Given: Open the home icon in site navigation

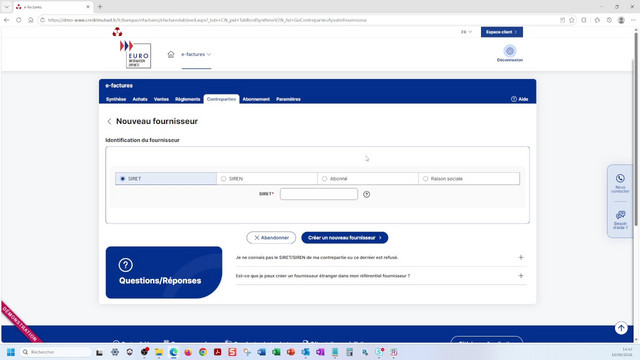Looking at the screenshot, I should point(171,54).
